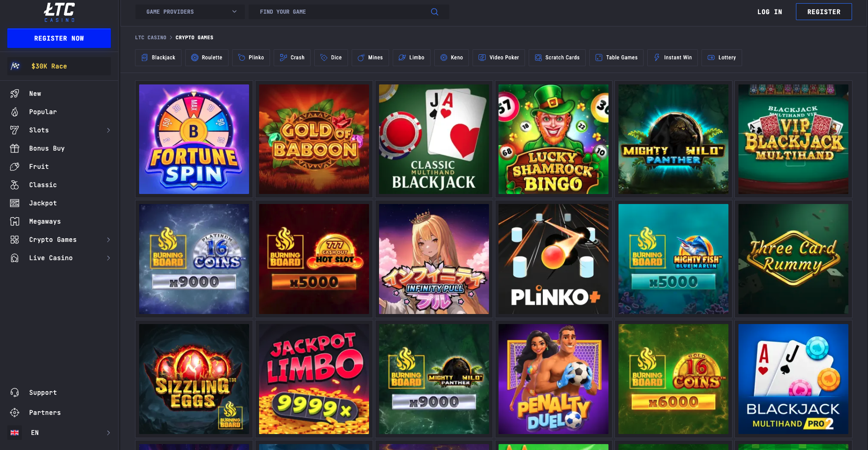Screen dimensions: 868x450
Task: Click the UK flag language icon
Action: [x=15, y=433]
